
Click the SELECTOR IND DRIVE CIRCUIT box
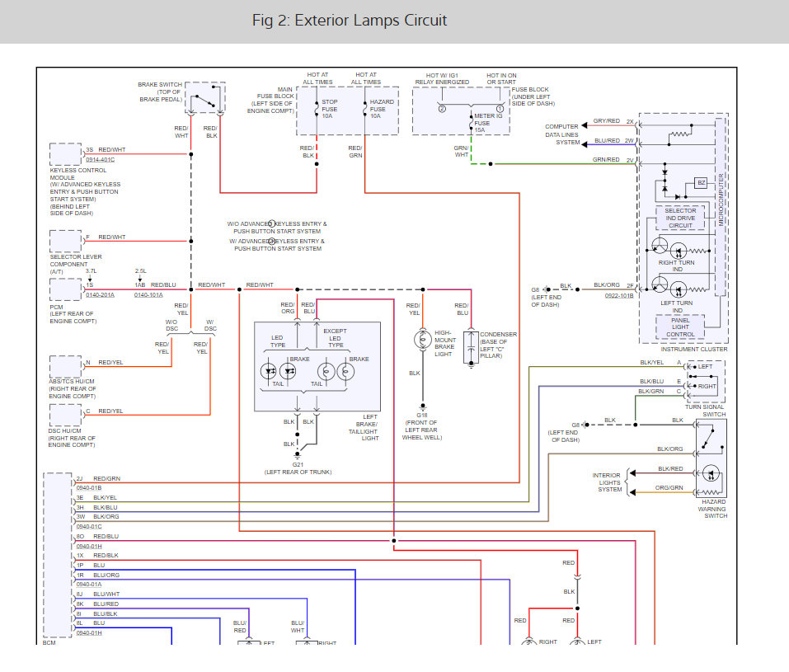pos(680,218)
